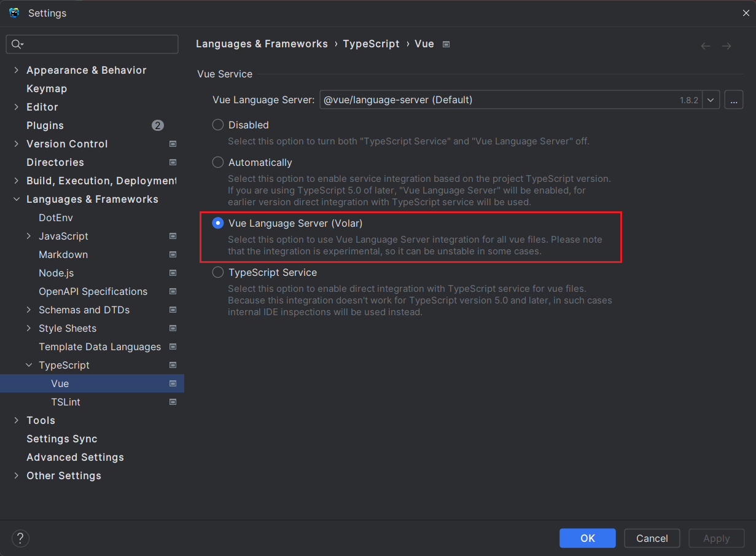Screen dimensions: 756x556
Task: Click Languages & Frameworks in the breadcrumb
Action: pyautogui.click(x=262, y=44)
